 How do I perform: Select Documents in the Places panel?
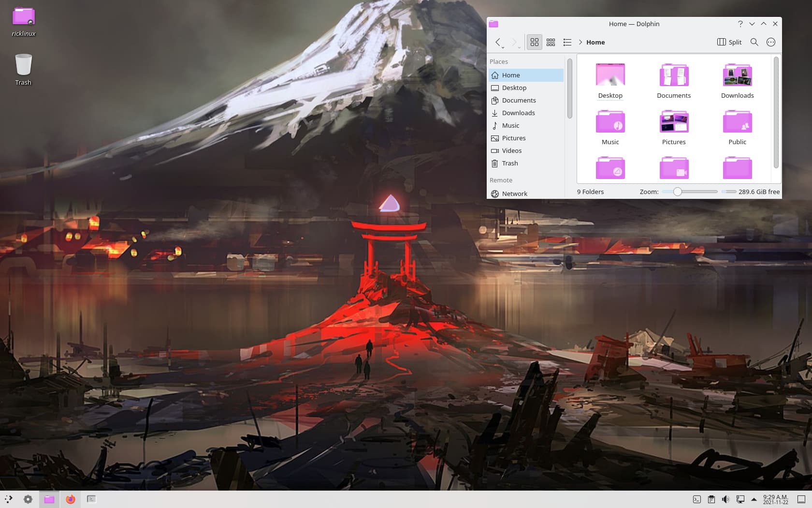click(x=526, y=100)
